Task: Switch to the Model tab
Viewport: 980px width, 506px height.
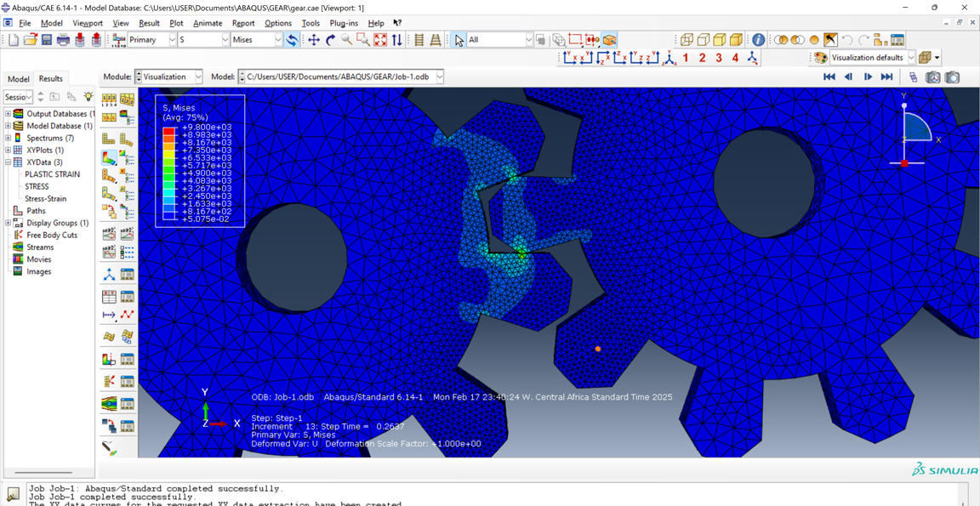Action: [18, 79]
